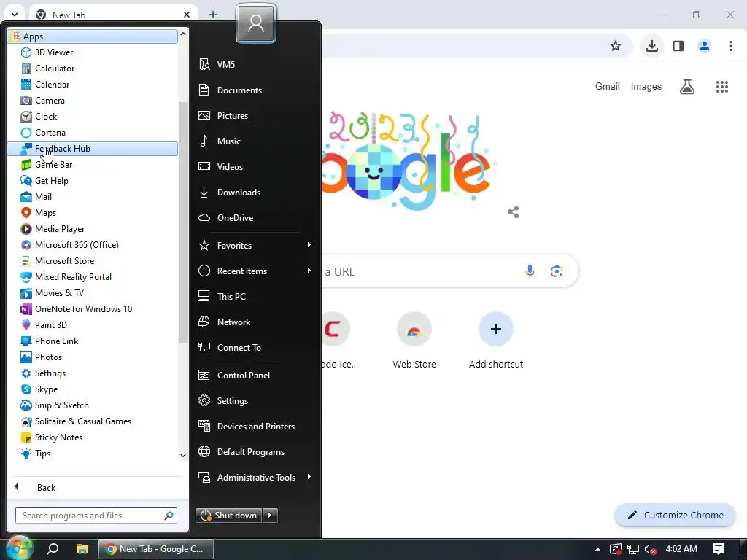Click the apps list scrollbar down arrow

[x=183, y=455]
